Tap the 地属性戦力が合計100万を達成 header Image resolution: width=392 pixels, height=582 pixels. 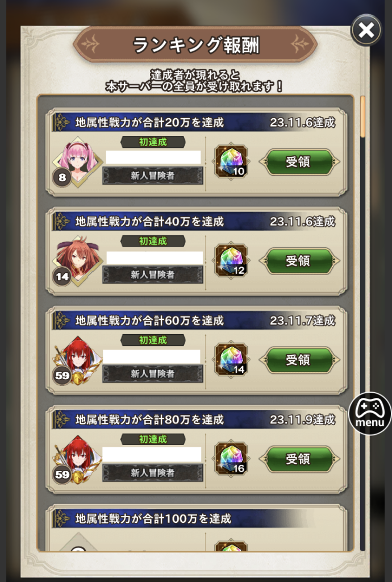[x=153, y=518]
